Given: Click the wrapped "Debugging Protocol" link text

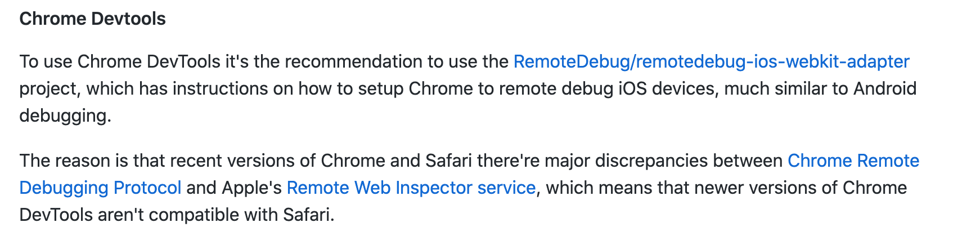Looking at the screenshot, I should [x=100, y=188].
